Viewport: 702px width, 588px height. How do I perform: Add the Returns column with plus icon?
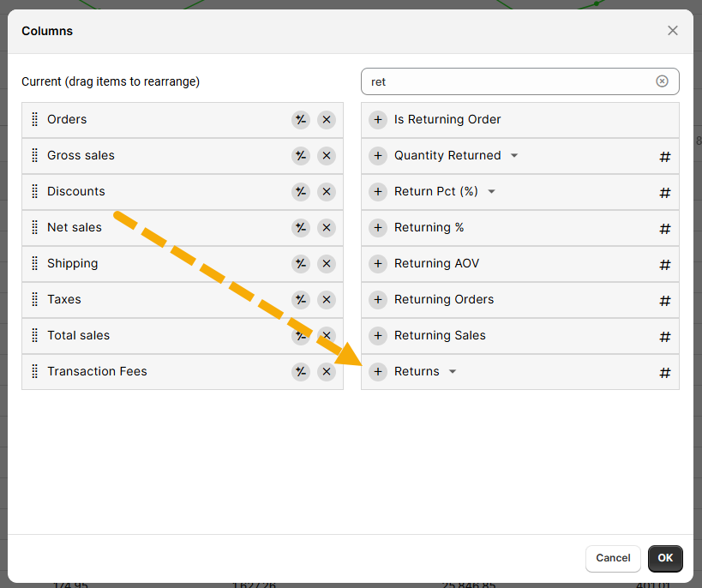[378, 372]
